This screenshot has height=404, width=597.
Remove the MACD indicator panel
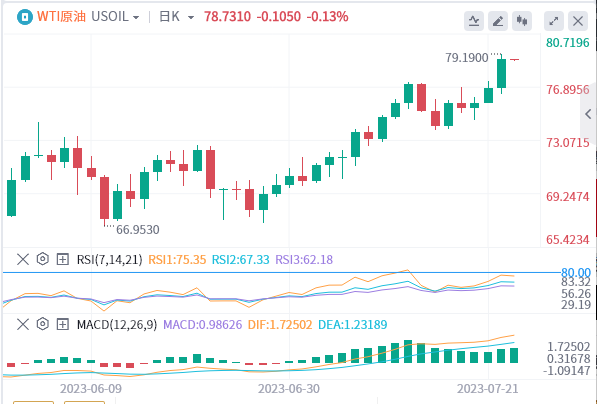23,325
